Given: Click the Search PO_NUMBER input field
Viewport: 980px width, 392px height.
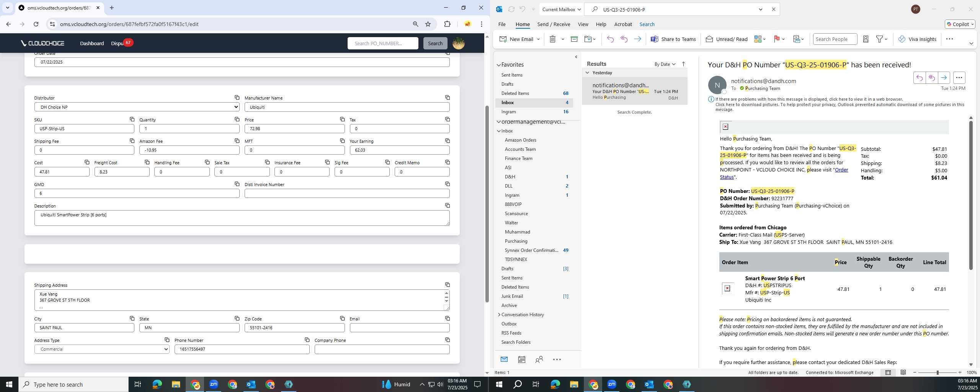Looking at the screenshot, I should 383,43.
